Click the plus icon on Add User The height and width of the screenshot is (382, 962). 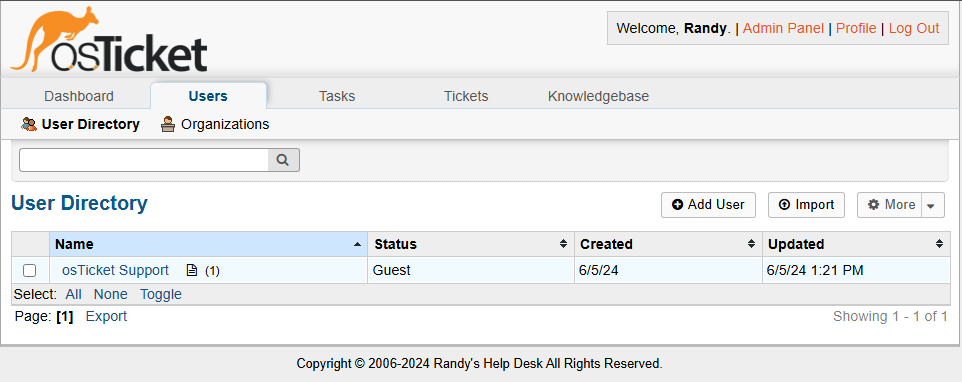tap(677, 205)
